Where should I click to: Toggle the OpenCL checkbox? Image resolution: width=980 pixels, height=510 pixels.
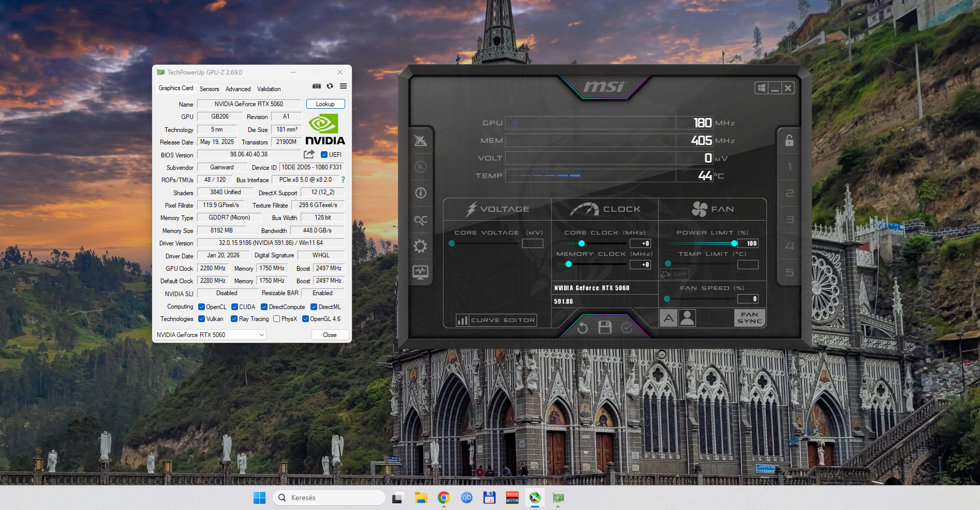pos(201,307)
